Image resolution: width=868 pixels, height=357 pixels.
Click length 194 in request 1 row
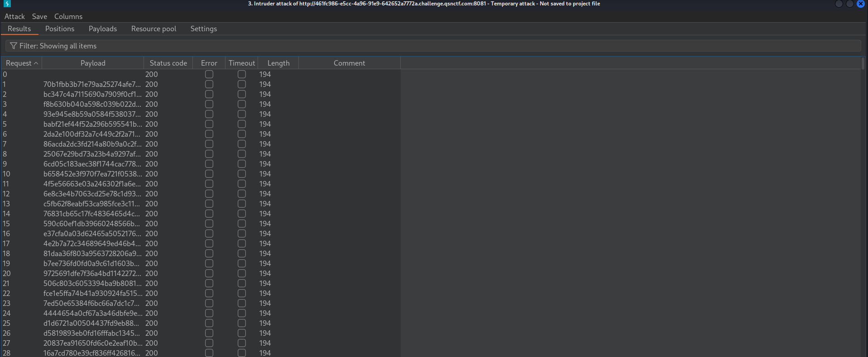[x=265, y=84]
